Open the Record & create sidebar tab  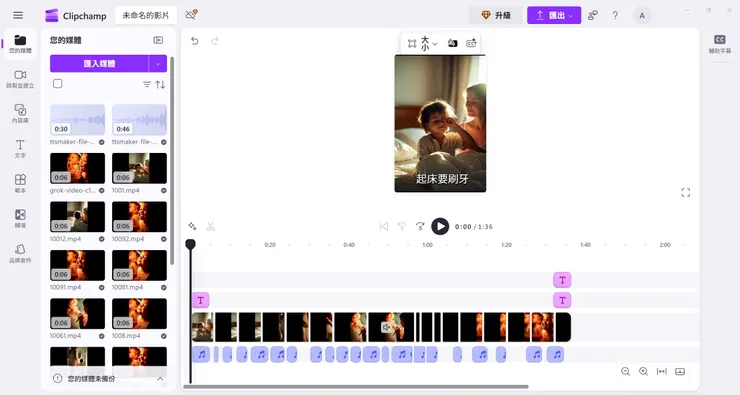pyautogui.click(x=20, y=79)
